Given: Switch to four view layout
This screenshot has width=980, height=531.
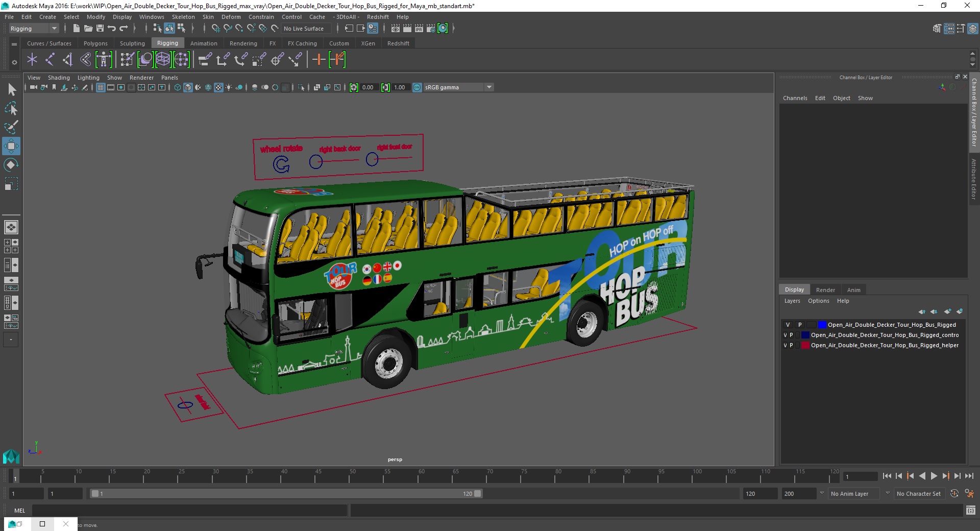Looking at the screenshot, I should [x=11, y=246].
